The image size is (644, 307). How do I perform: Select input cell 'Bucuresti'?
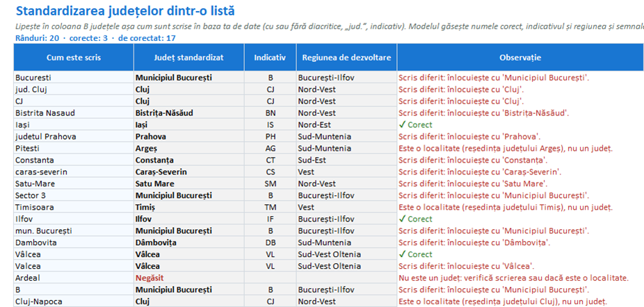(x=74, y=78)
